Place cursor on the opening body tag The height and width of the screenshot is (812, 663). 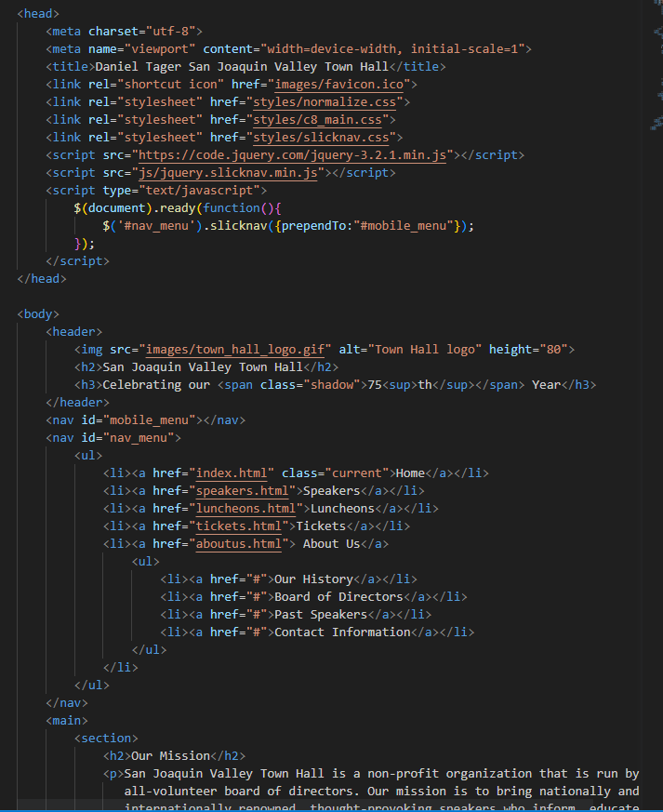(38, 313)
